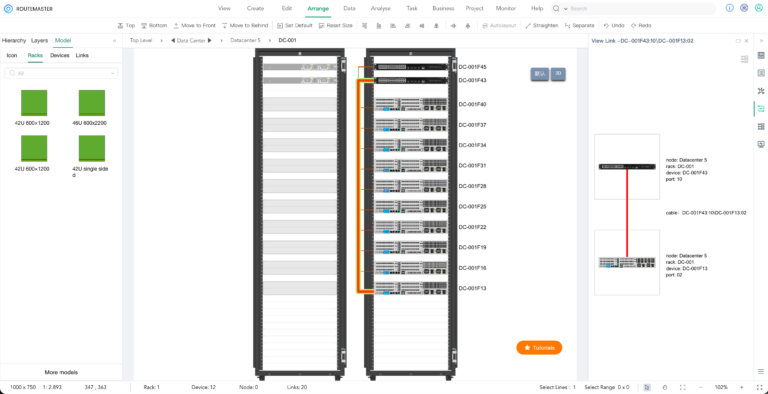This screenshot has height=394, width=768.
Task: Click Set Default in toolbar
Action: tap(294, 25)
